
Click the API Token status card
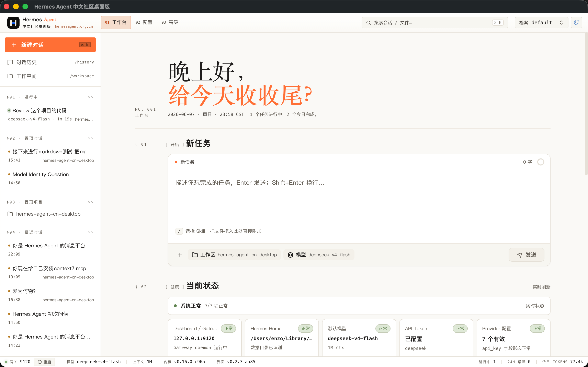436,338
